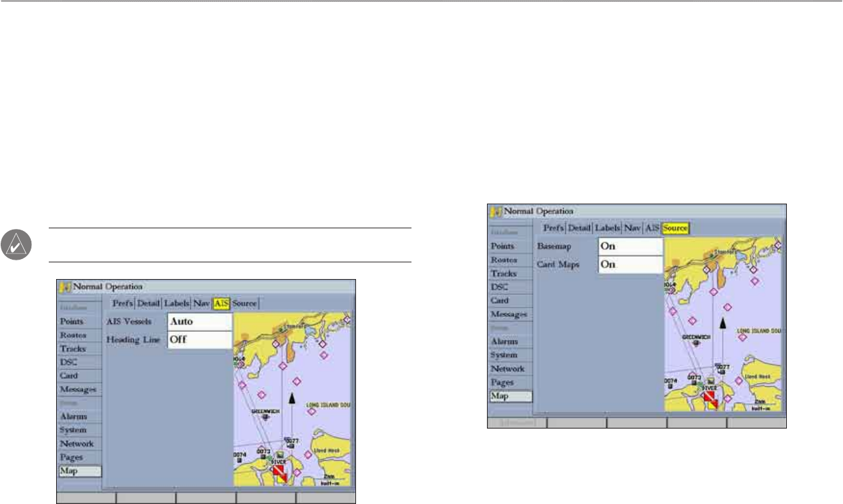This screenshot has width=843, height=504.
Task: Open System in the AIS screen sidebar
Action: [x=79, y=430]
